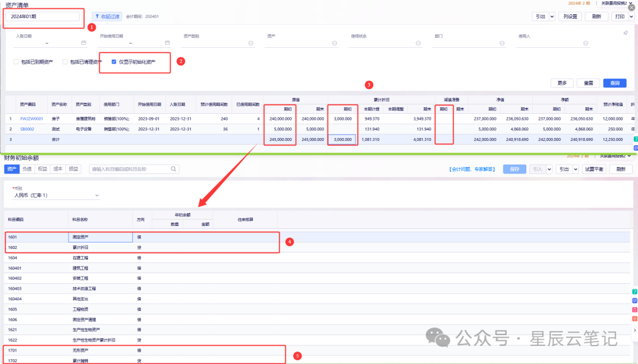Close the overlay with the gray X icon
The image size is (638, 364).
point(632,7)
